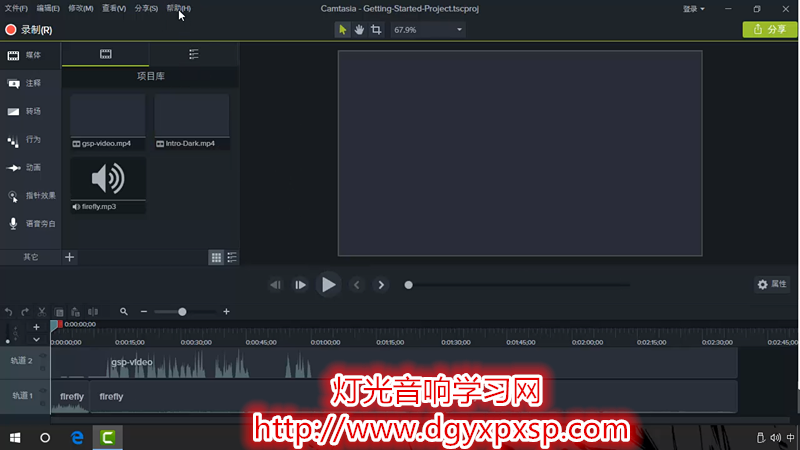Click the 其它 more button
800x450 pixels.
[31, 257]
